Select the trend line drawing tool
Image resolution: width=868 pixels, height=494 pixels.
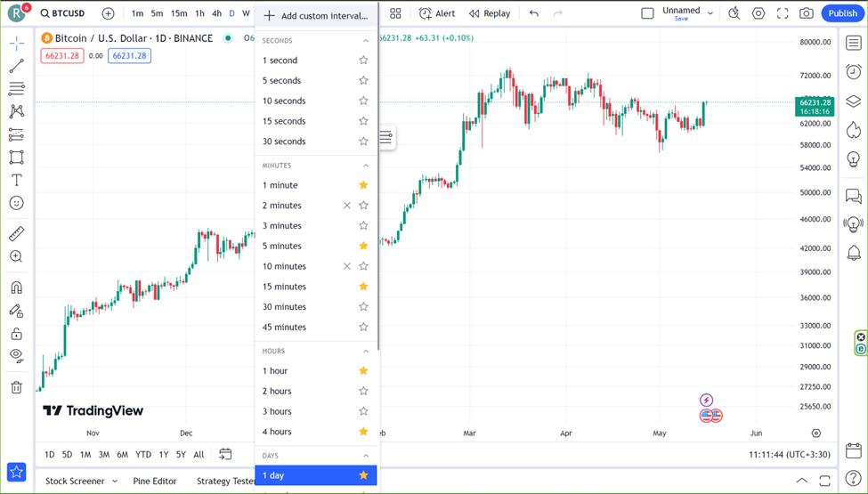(17, 66)
